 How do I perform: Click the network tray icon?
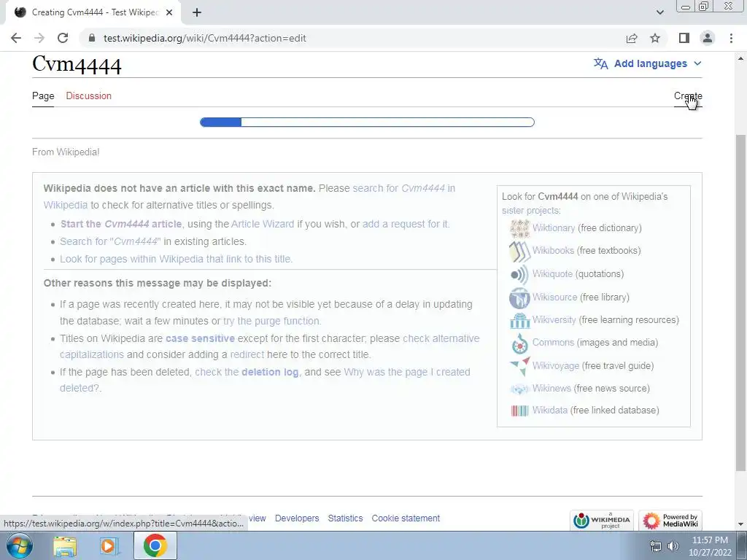click(656, 546)
